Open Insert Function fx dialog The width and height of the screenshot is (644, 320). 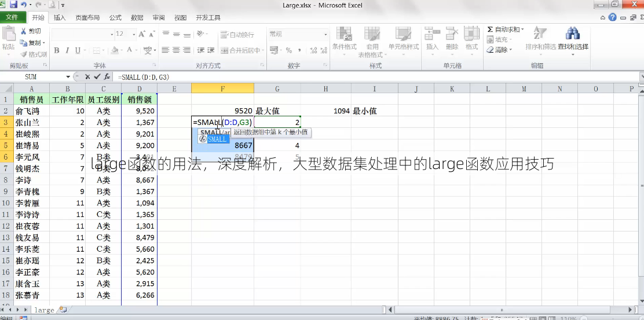pos(107,77)
